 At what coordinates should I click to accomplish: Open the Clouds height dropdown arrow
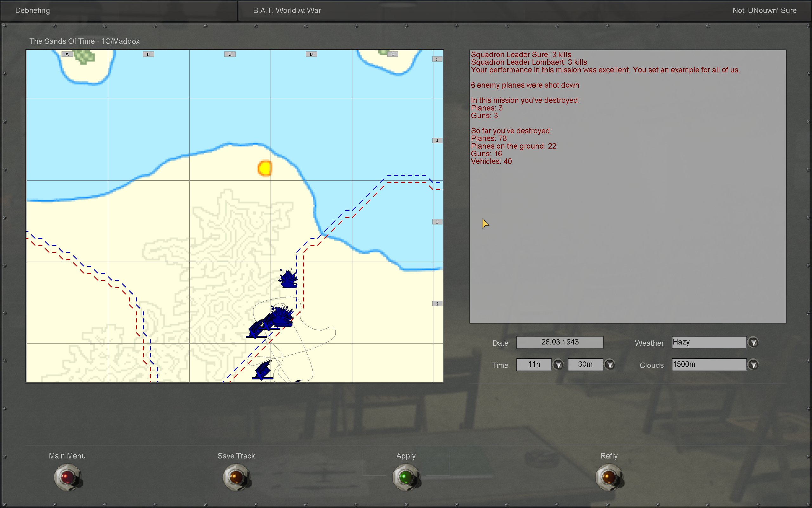coord(753,364)
